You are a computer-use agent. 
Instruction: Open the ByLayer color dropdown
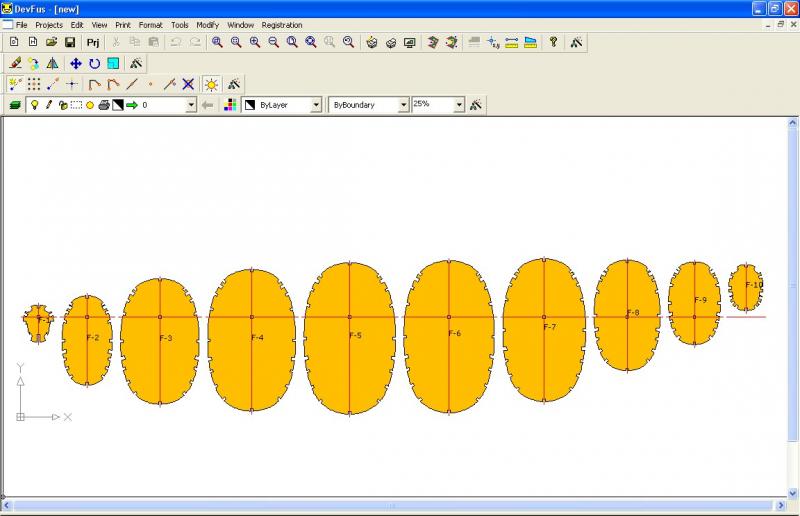[316, 105]
